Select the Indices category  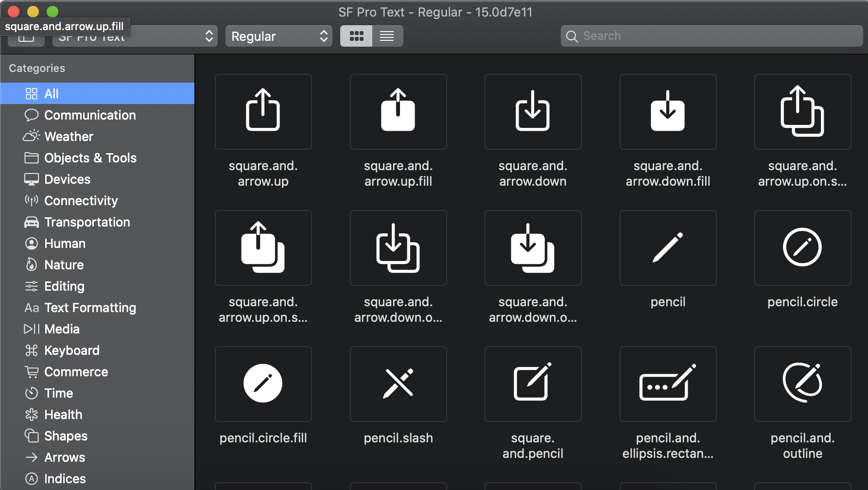97,478
